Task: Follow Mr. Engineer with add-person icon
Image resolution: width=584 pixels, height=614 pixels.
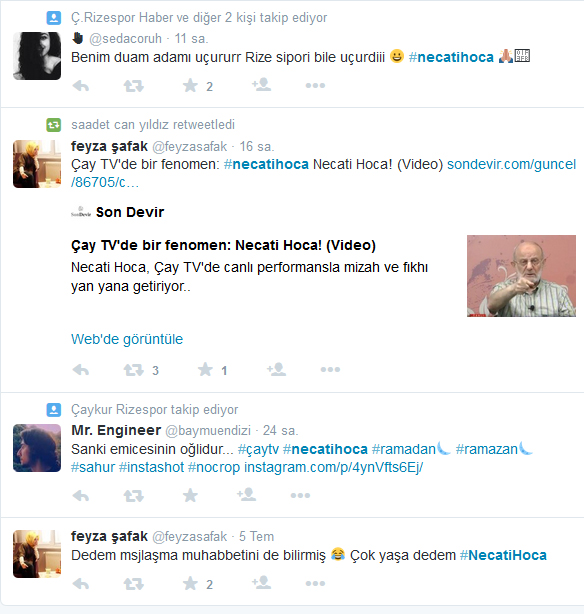Action: 246,495
